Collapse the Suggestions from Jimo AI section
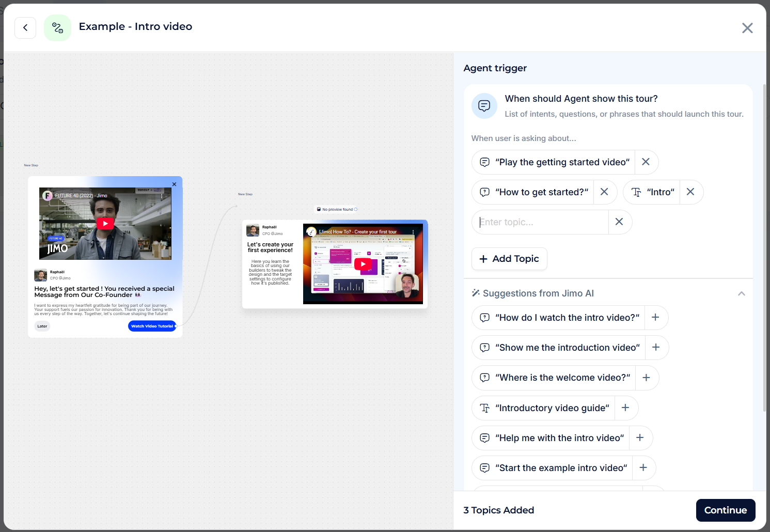 coord(741,293)
